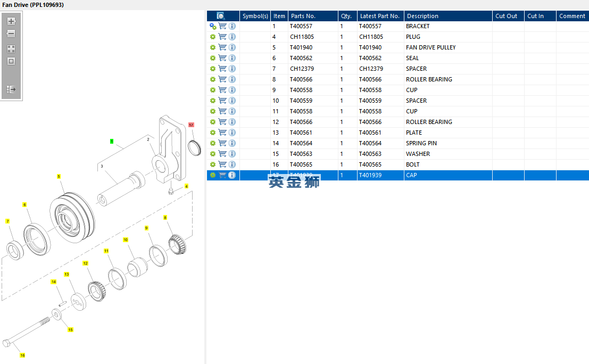Select the SEAL description cell
The width and height of the screenshot is (589, 364).
pyautogui.click(x=448, y=58)
